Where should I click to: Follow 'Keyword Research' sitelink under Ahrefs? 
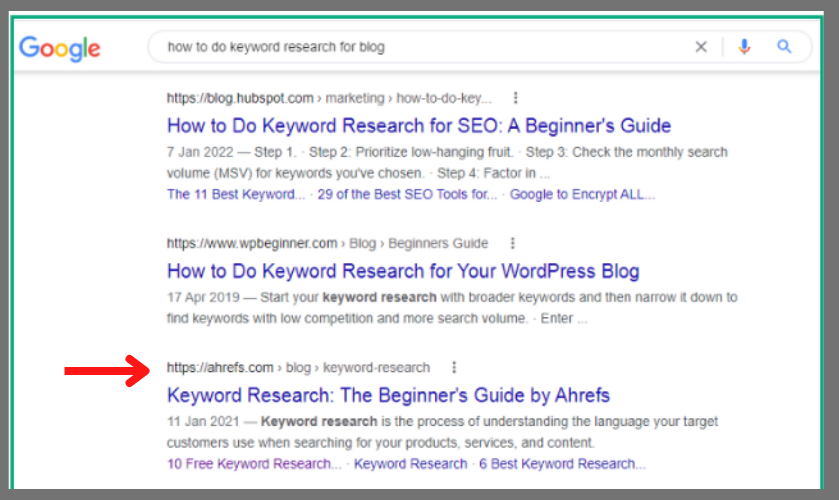(410, 464)
